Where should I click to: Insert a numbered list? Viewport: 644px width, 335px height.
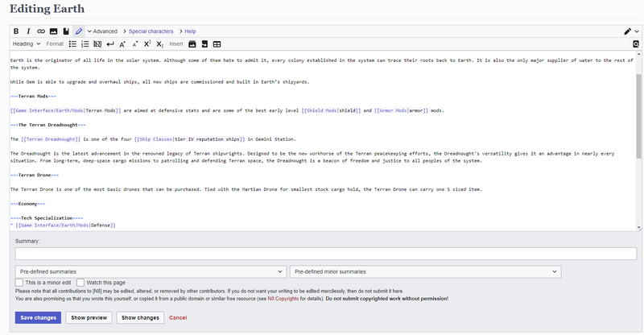[x=85, y=44]
